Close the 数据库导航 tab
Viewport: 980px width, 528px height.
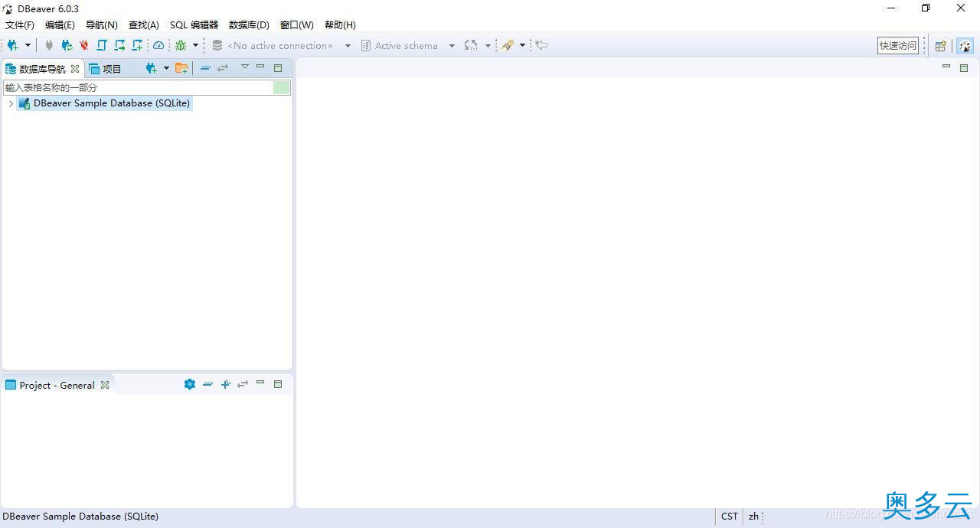pos(75,69)
